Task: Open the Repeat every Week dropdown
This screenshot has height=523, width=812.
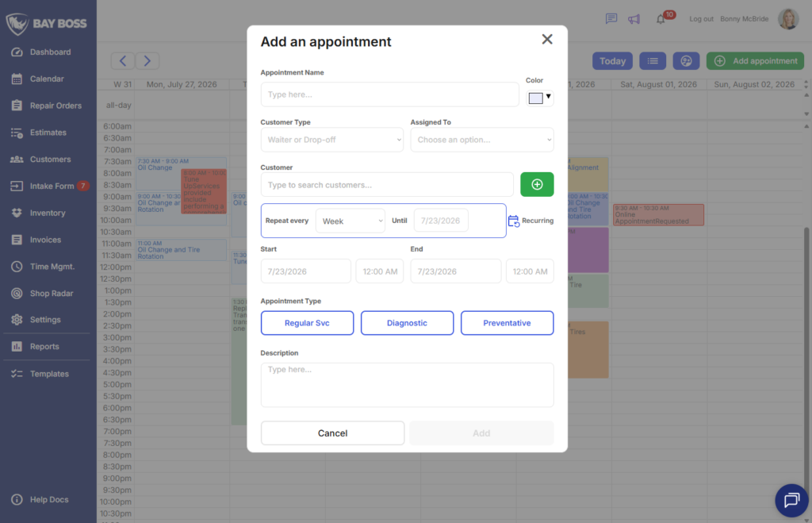Action: pyautogui.click(x=350, y=221)
